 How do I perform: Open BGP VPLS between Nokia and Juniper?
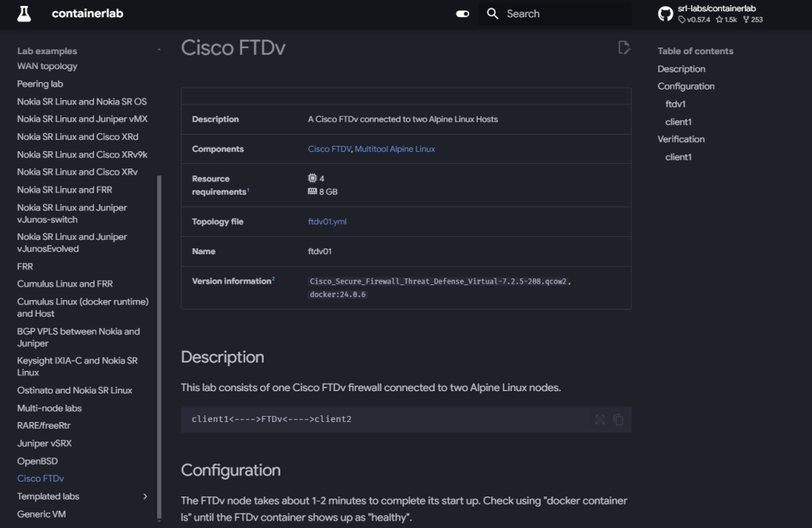(x=78, y=337)
